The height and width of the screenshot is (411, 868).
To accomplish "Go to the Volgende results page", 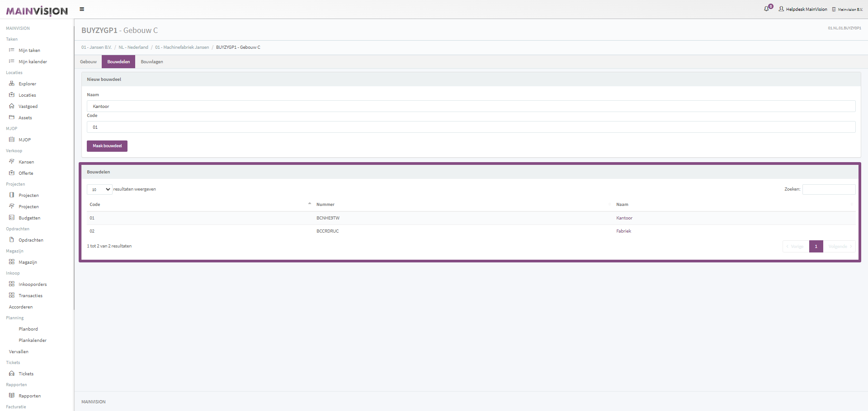I will coord(840,247).
